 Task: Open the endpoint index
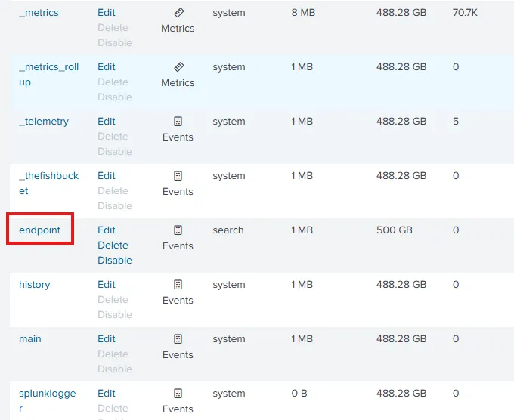coord(39,230)
